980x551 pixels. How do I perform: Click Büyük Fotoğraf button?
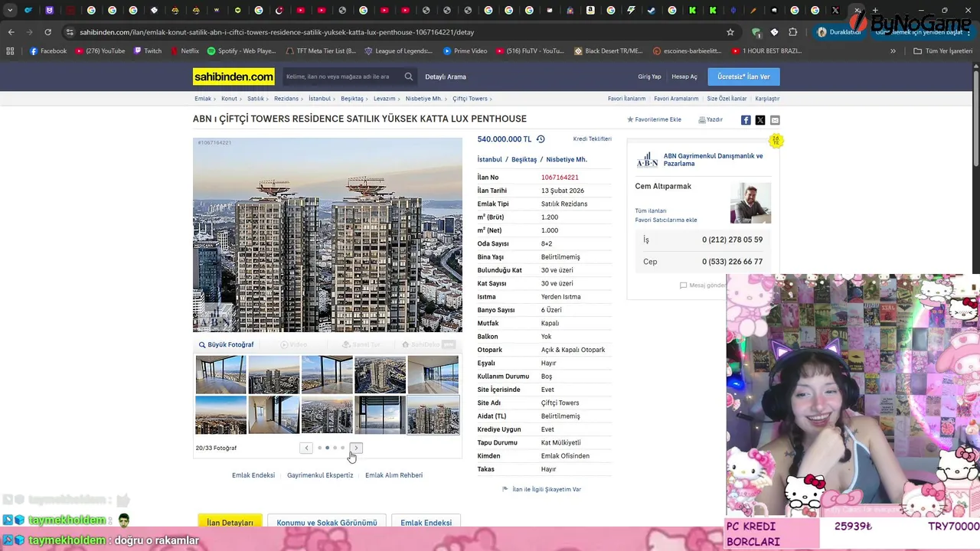coord(226,344)
